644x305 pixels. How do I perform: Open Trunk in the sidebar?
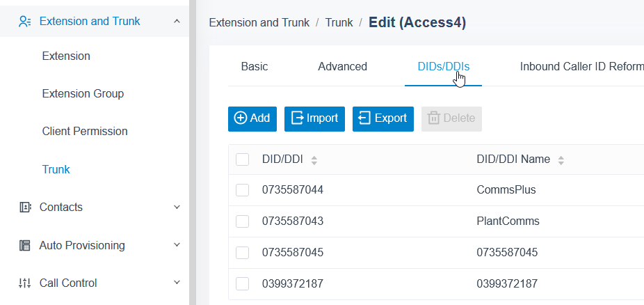pos(56,169)
